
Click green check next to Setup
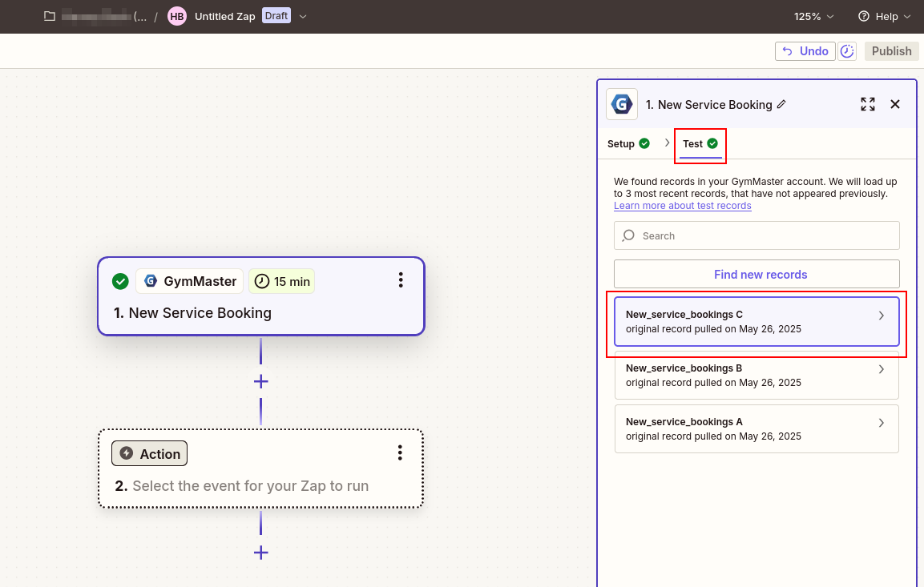644,143
